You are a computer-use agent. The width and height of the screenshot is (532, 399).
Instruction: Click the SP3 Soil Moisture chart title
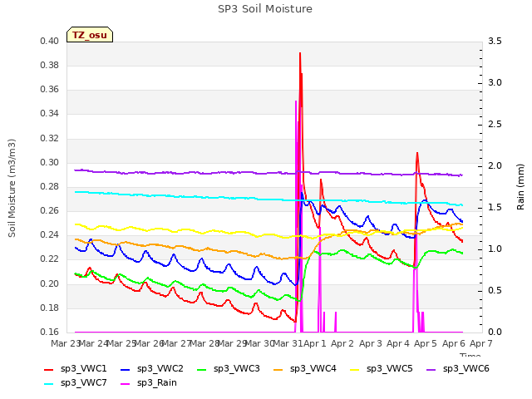click(265, 9)
